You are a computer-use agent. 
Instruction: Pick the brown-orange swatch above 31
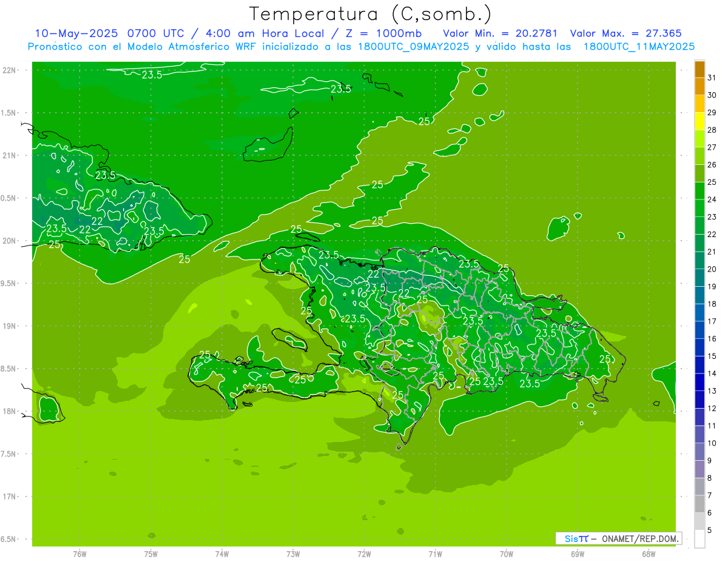699,69
